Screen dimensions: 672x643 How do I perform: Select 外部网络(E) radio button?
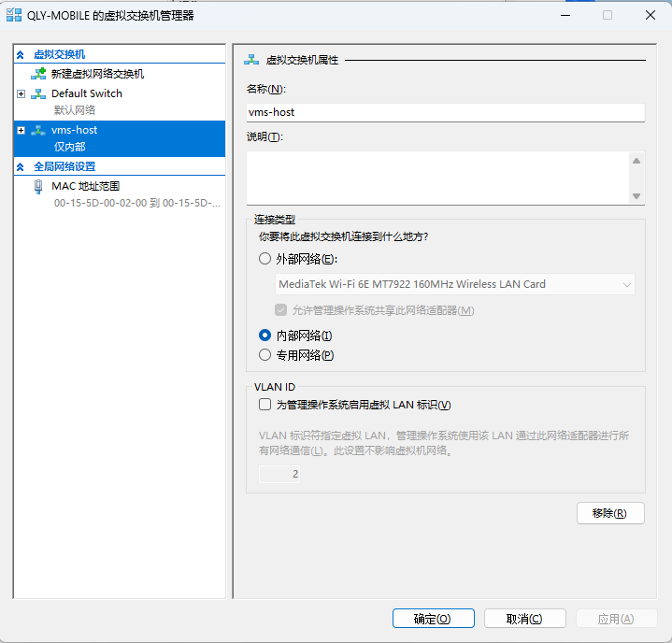265,259
